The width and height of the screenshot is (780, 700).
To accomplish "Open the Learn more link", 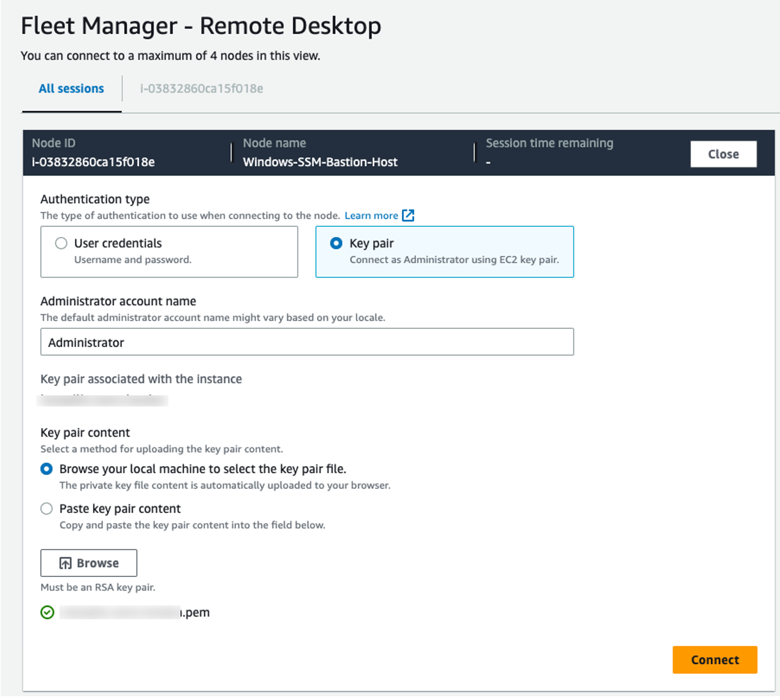I will pyautogui.click(x=371, y=215).
